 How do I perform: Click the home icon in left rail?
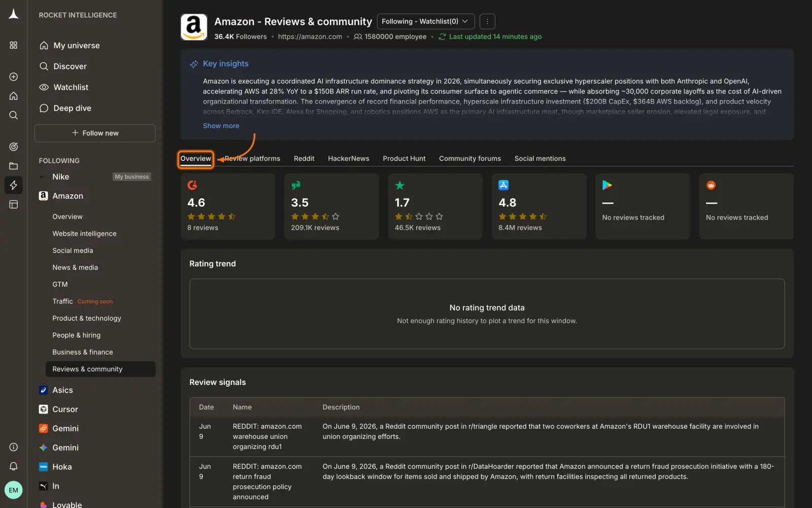[x=14, y=96]
